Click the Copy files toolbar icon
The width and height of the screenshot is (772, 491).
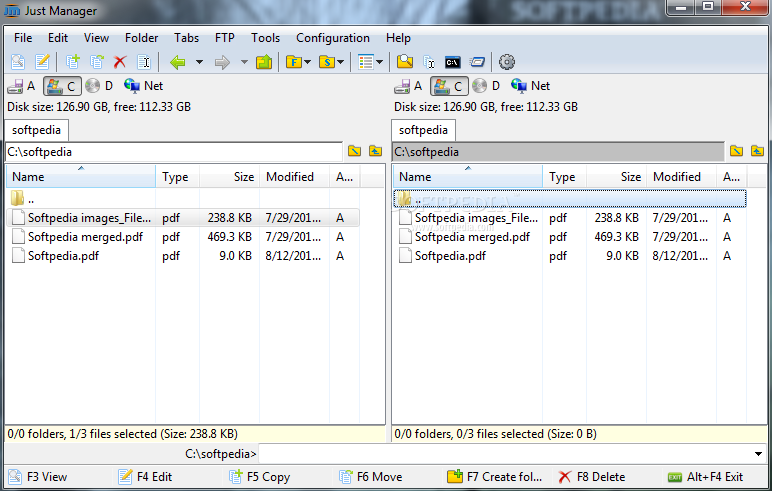pyautogui.click(x=73, y=62)
